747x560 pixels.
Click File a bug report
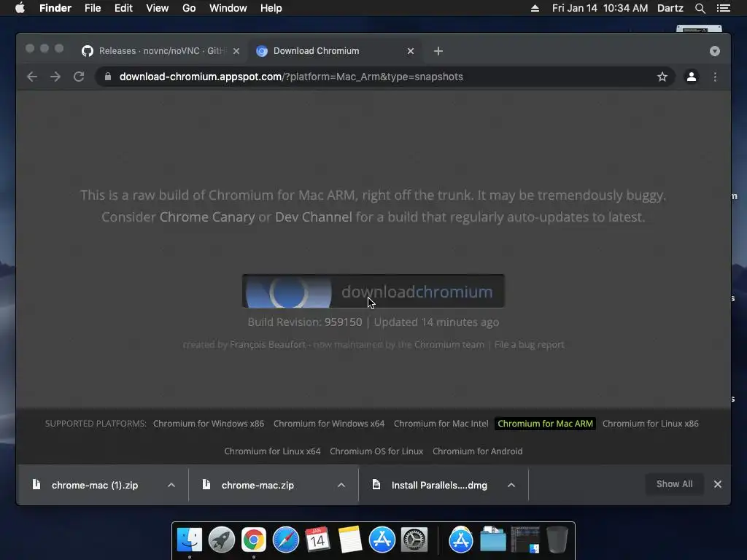529,344
